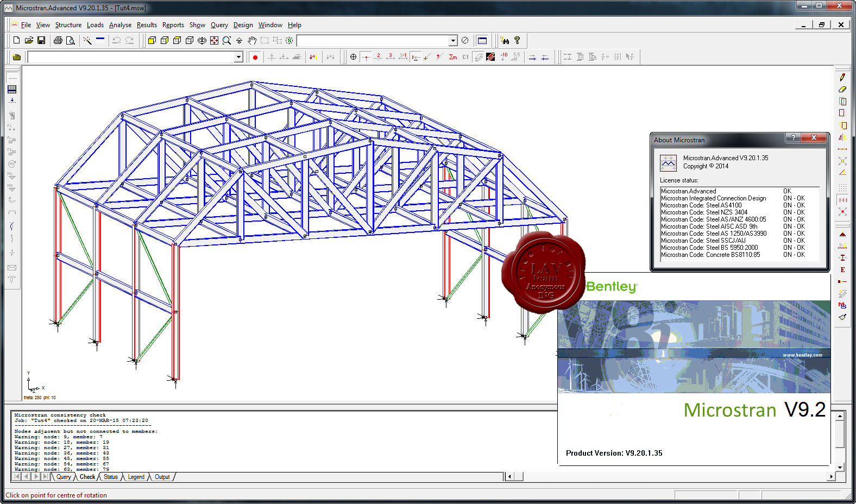Open print preview from the toolbar

(x=70, y=40)
